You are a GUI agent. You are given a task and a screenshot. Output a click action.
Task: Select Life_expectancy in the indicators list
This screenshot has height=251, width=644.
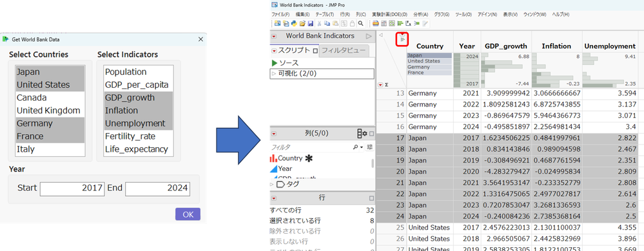[139, 149]
